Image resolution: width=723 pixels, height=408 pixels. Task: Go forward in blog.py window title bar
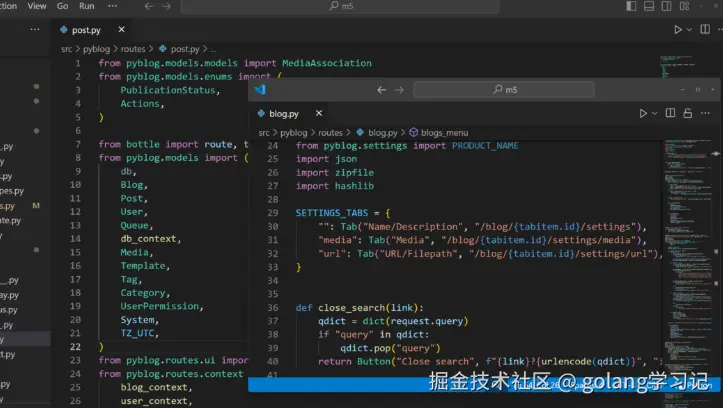pyautogui.click(x=399, y=90)
